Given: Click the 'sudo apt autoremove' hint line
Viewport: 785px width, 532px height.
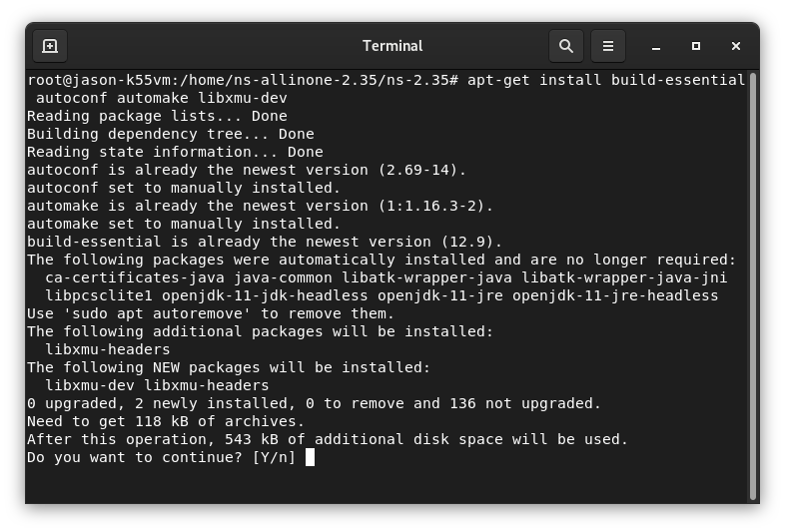Looking at the screenshot, I should pyautogui.click(x=211, y=313).
